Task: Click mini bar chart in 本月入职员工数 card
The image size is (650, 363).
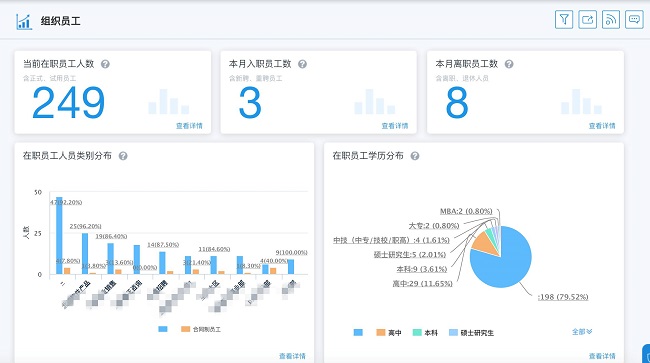Action: point(375,102)
